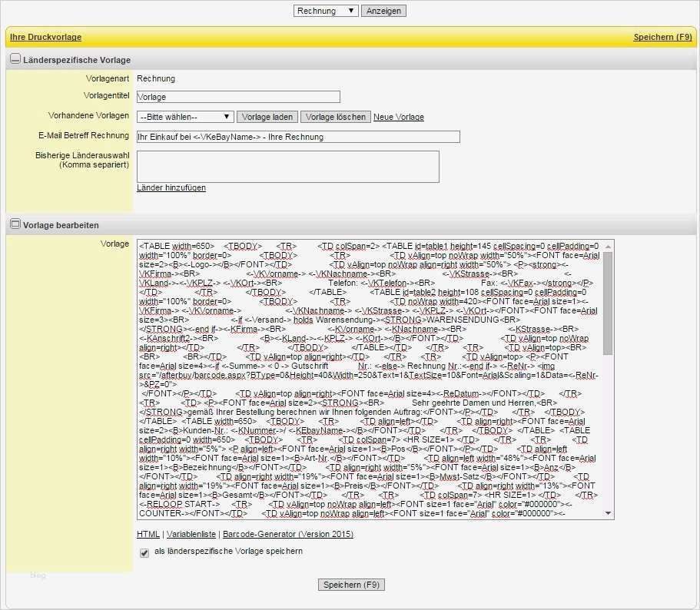
Task: Click the template textarea scrollbar thumb
Action: (608, 303)
